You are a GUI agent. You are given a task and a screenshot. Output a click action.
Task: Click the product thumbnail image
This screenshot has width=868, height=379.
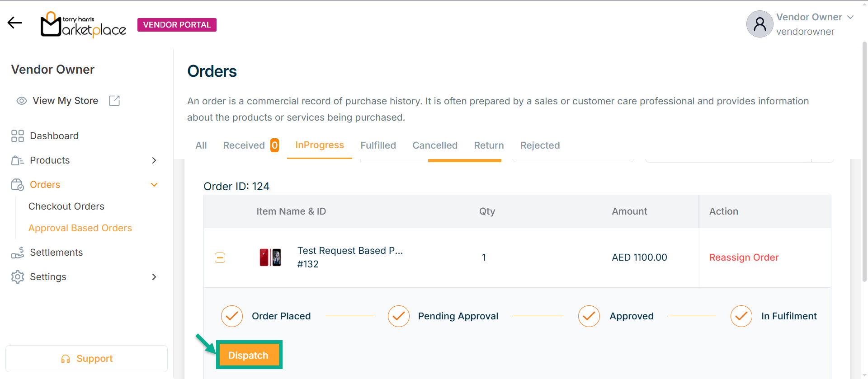pos(270,257)
